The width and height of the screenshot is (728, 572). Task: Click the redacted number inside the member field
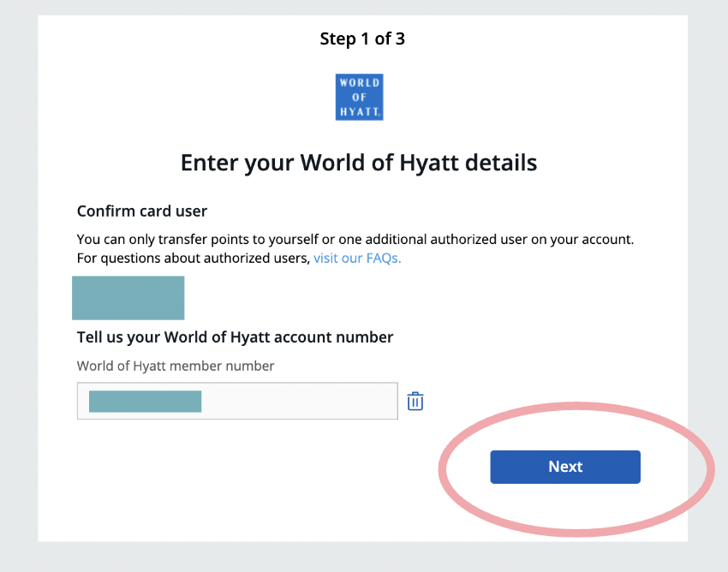click(145, 401)
